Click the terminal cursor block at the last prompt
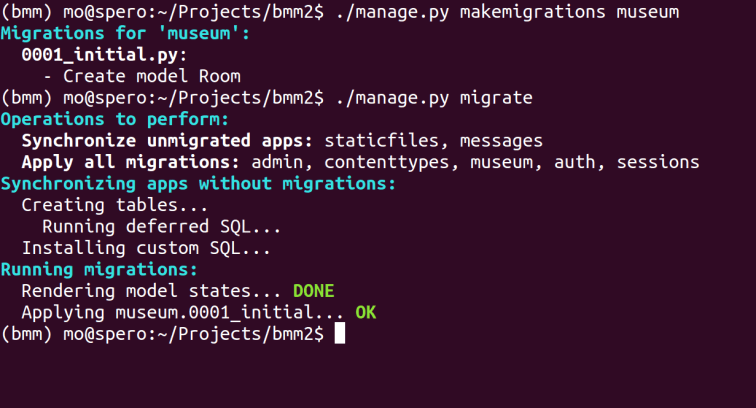 (340, 335)
